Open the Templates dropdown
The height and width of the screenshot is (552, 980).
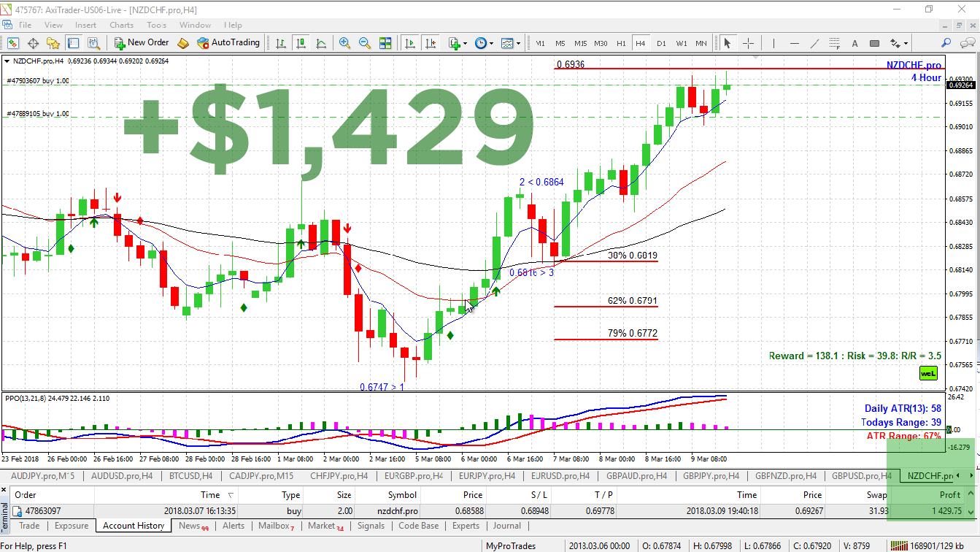point(511,43)
